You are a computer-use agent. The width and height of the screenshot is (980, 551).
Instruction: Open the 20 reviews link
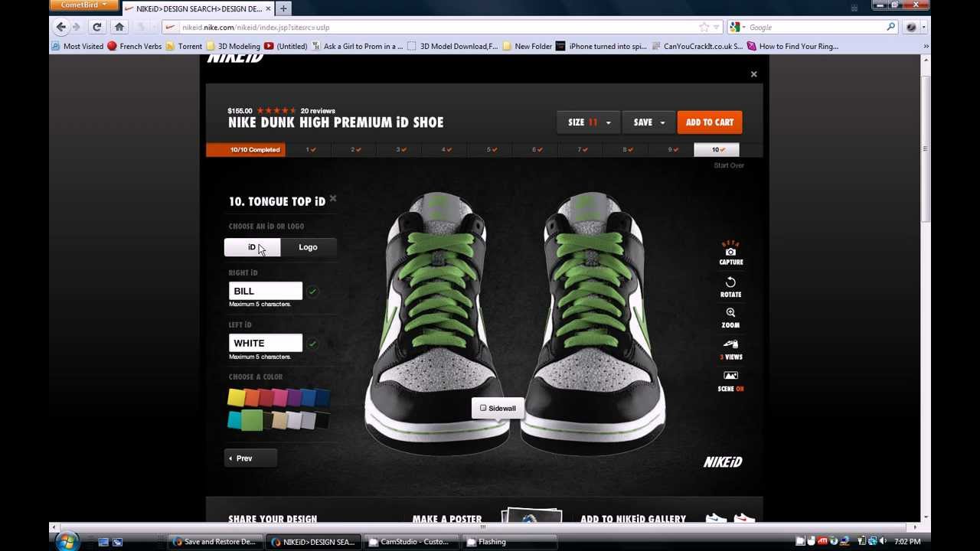coord(318,111)
